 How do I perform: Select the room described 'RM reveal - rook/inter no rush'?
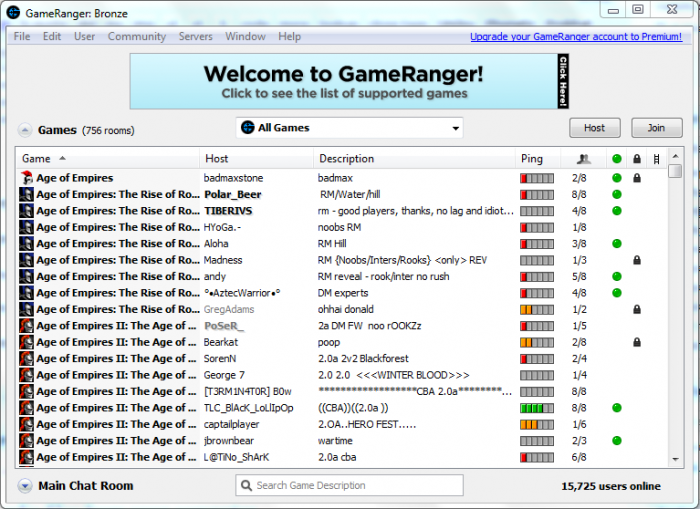(x=343, y=276)
